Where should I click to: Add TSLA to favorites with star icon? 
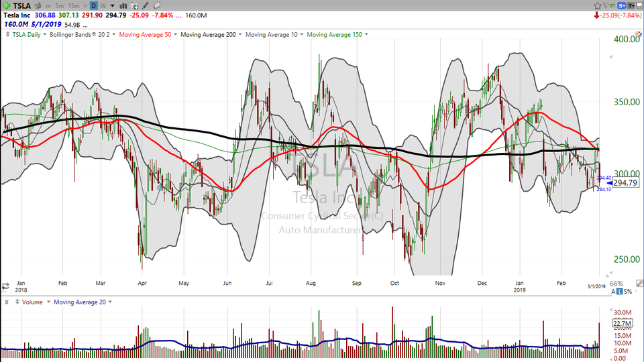click(598, 5)
